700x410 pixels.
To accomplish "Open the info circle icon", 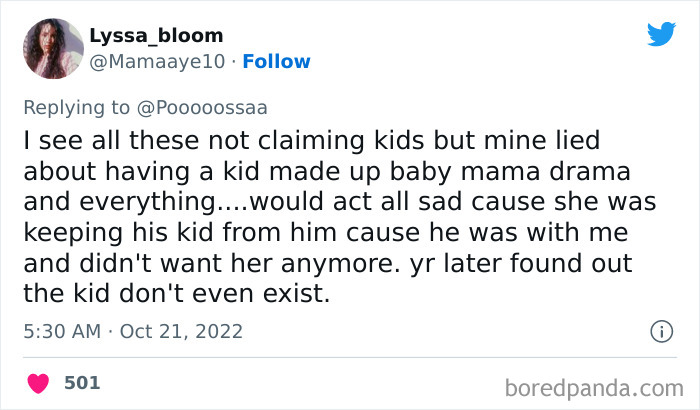I will tap(660, 331).
